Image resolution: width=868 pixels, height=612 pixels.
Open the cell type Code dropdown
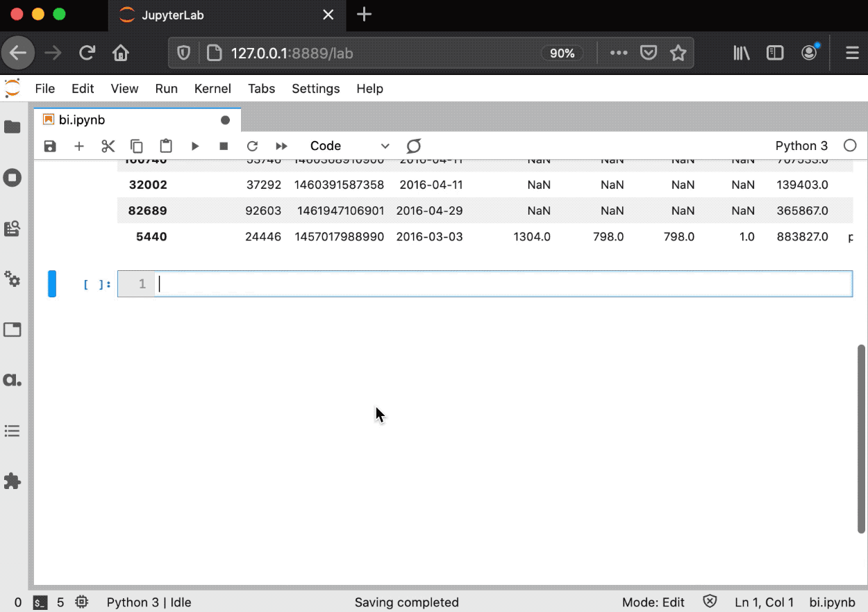349,146
